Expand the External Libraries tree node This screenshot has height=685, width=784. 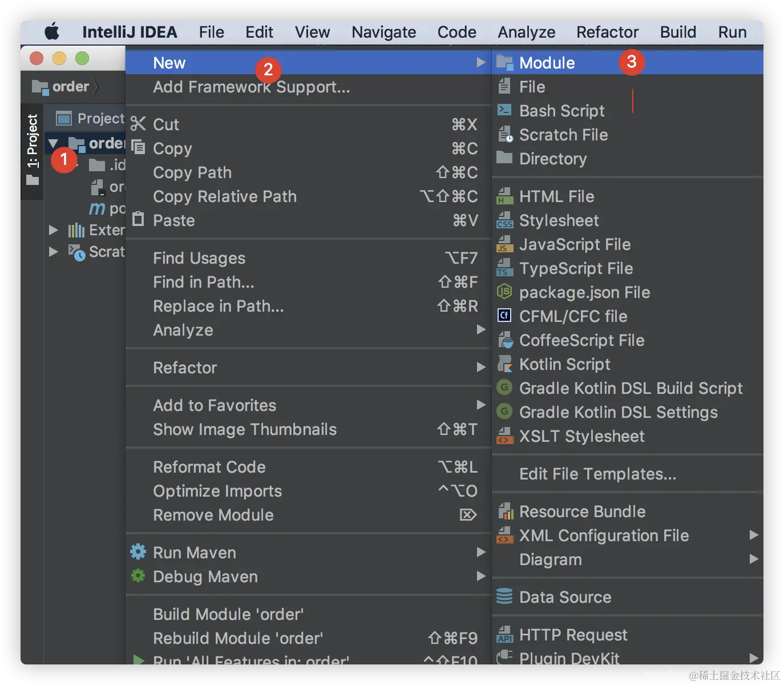(x=54, y=230)
